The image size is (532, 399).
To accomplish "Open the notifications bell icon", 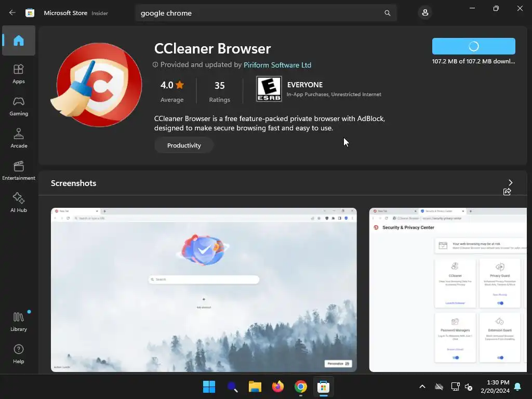I will (x=518, y=387).
